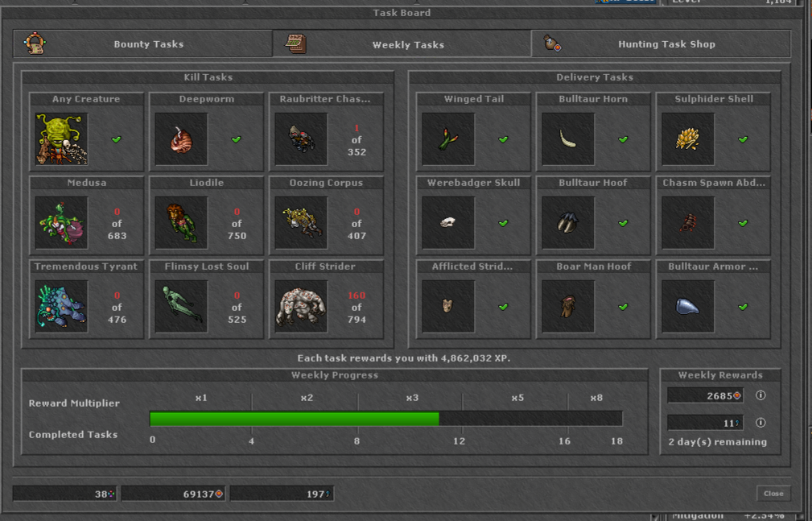The image size is (812, 521).
Task: Click the Bulltaur Armor item icon
Action: (x=688, y=306)
